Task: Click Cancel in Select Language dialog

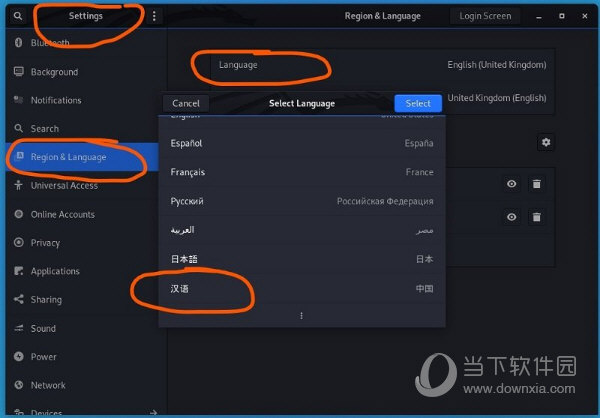Action: (x=186, y=103)
